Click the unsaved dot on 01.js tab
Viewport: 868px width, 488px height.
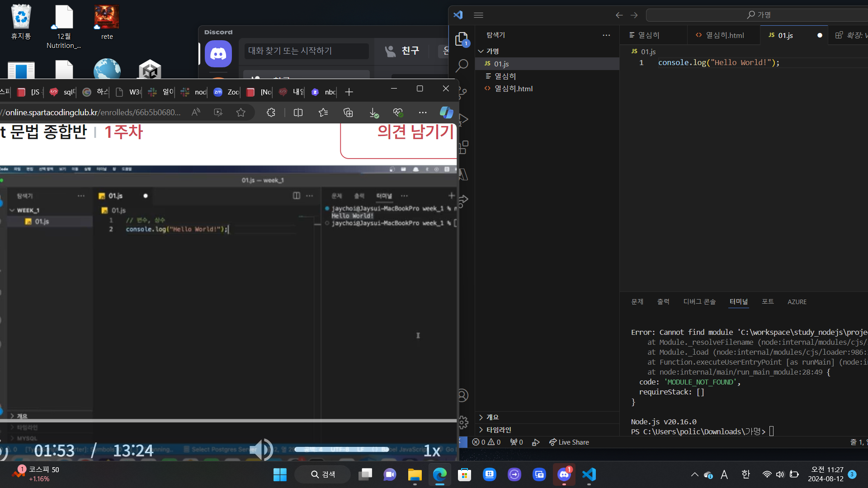[820, 35]
